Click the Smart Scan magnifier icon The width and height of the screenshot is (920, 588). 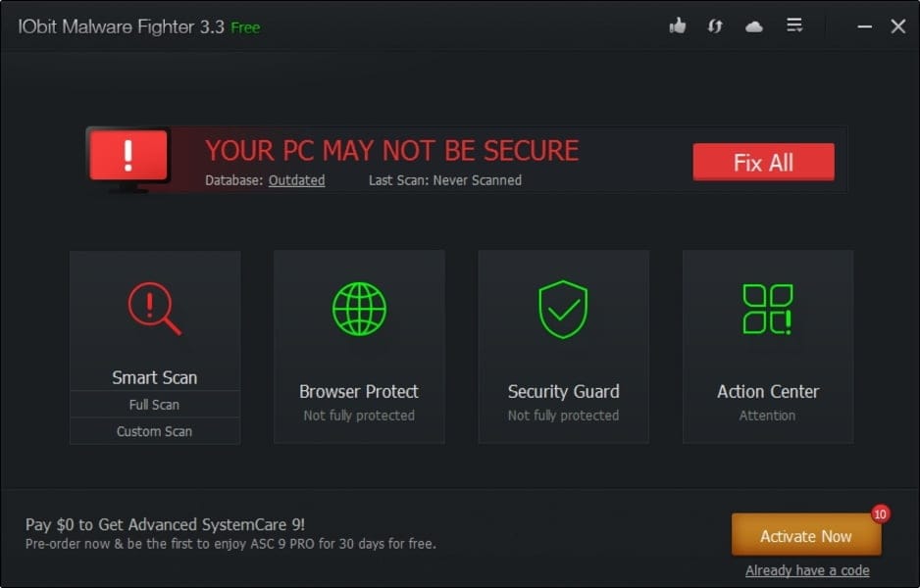pos(154,309)
